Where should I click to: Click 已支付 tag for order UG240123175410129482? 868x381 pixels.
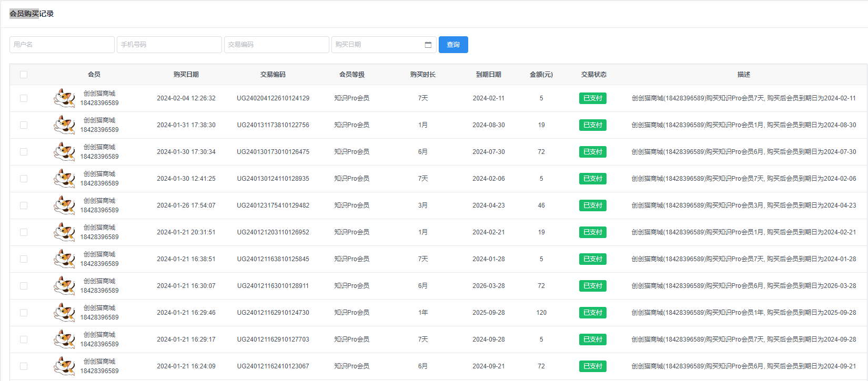(x=593, y=205)
